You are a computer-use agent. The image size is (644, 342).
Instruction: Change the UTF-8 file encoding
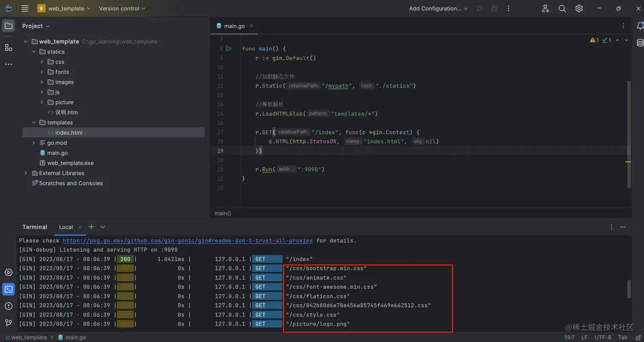[603, 337]
